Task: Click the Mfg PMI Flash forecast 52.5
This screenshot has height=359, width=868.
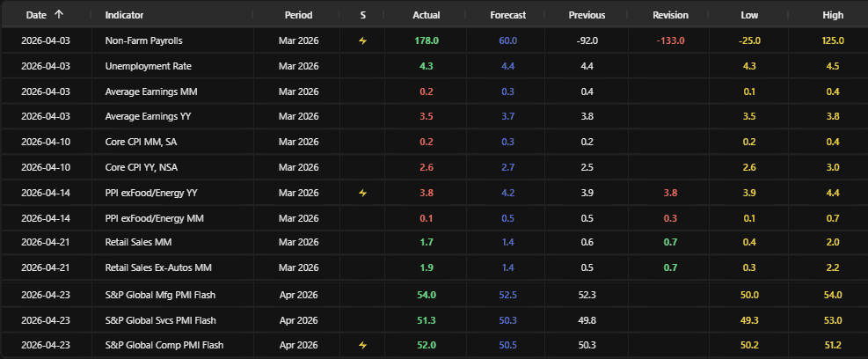Action: click(507, 295)
